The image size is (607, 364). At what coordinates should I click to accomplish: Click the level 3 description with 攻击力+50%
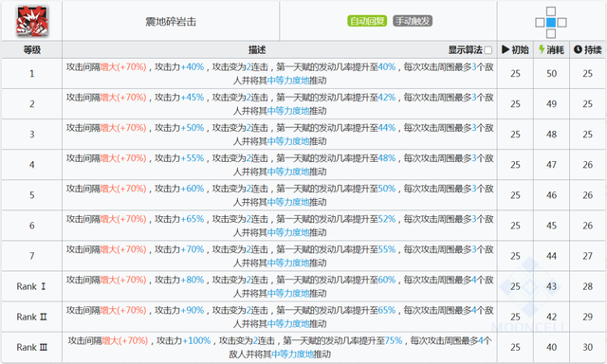point(280,135)
